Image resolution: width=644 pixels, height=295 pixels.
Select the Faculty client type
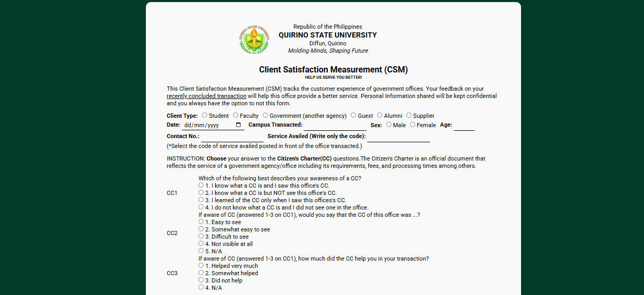236,115
